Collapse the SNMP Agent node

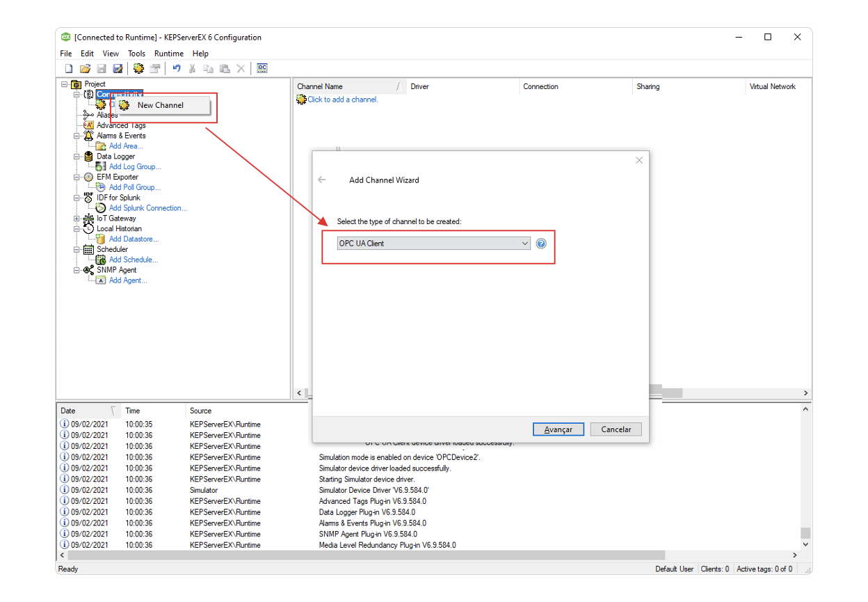click(77, 270)
